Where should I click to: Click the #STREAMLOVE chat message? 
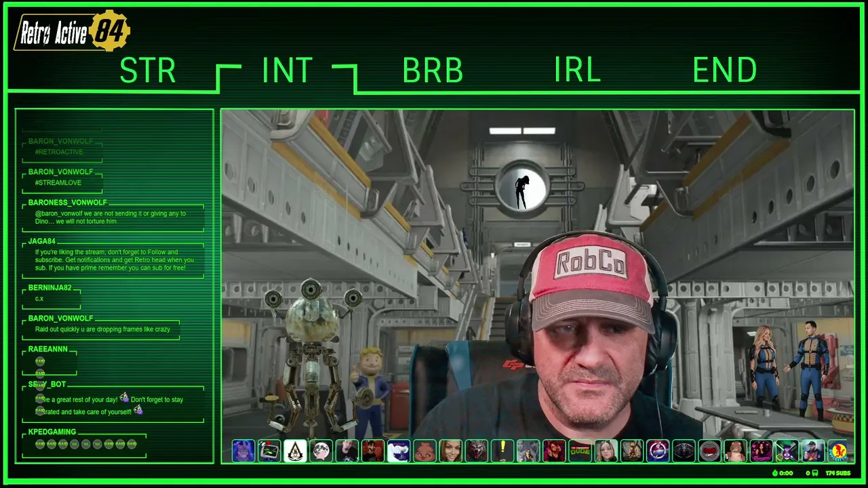[x=58, y=182]
